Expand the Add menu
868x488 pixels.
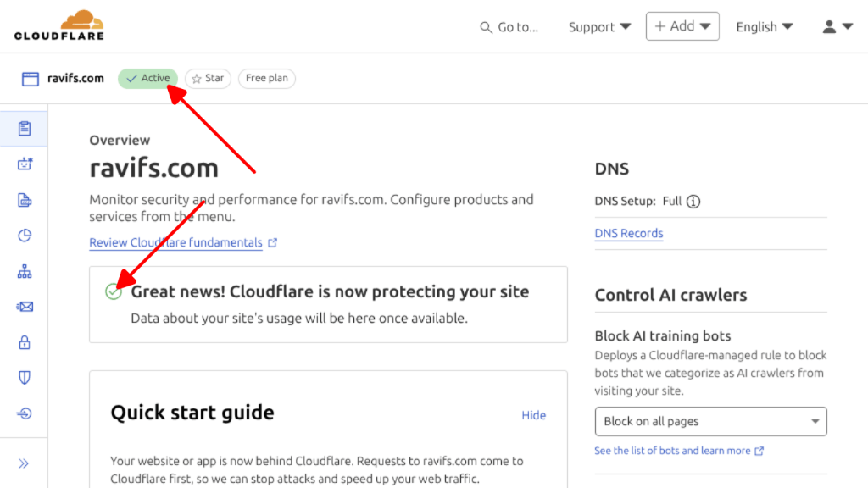[x=682, y=26]
